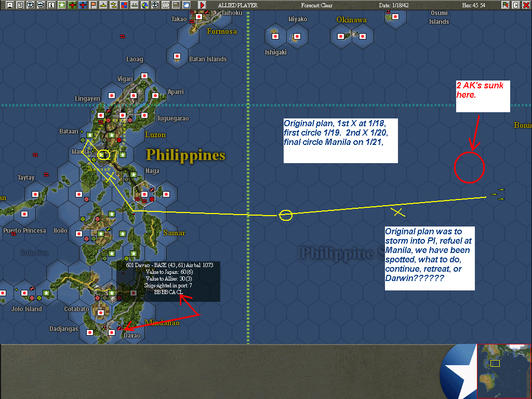This screenshot has height=399, width=532.
Task: Click the striped bars toolbar icon
Action: point(176,5)
